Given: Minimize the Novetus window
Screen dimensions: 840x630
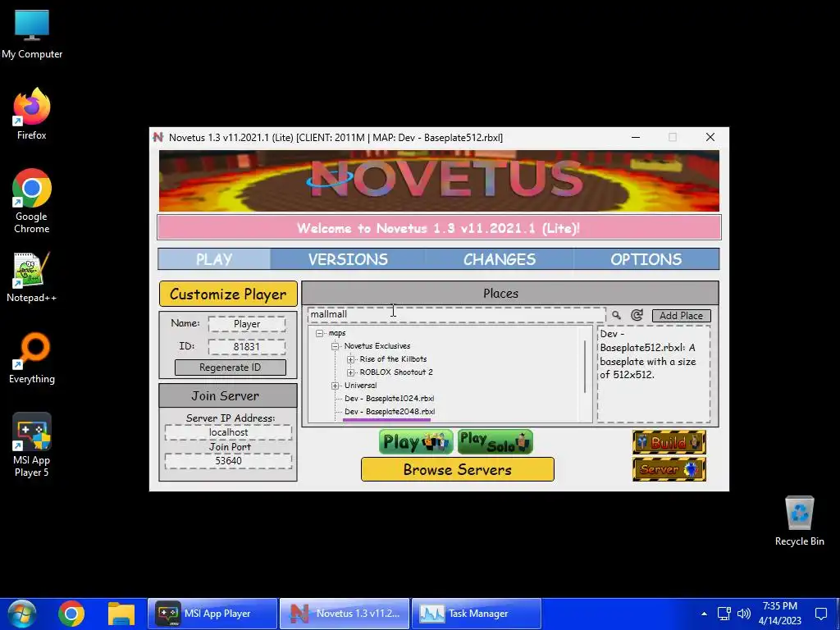Looking at the screenshot, I should coord(636,137).
